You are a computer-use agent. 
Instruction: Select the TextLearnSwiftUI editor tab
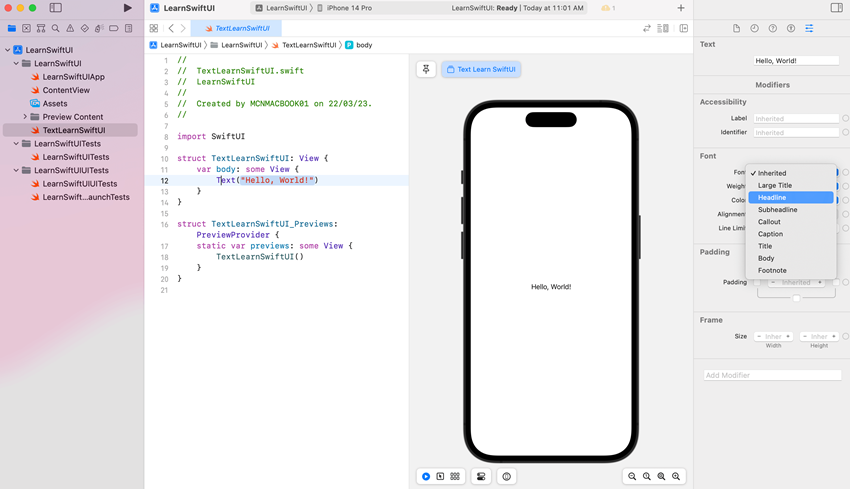[237, 28]
